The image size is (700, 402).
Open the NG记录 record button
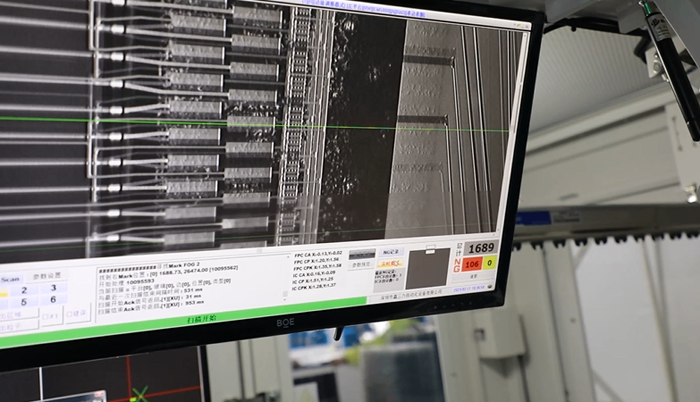point(391,253)
